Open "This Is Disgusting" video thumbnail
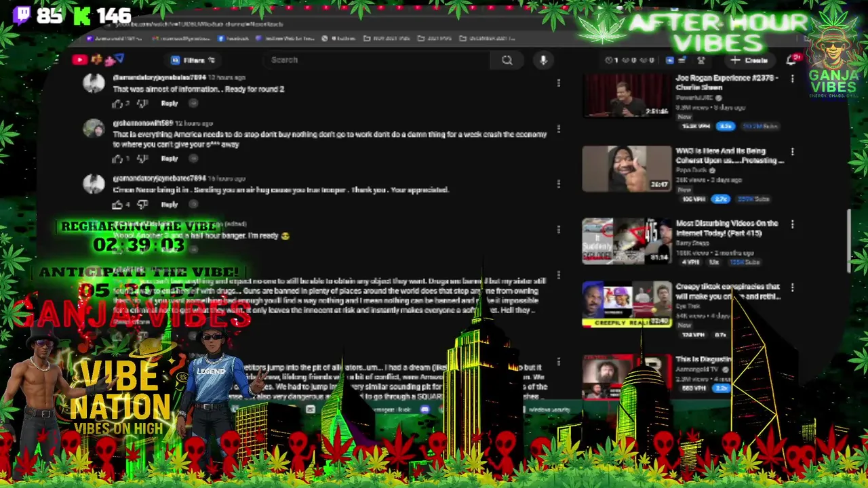The width and height of the screenshot is (868, 488). (x=627, y=376)
